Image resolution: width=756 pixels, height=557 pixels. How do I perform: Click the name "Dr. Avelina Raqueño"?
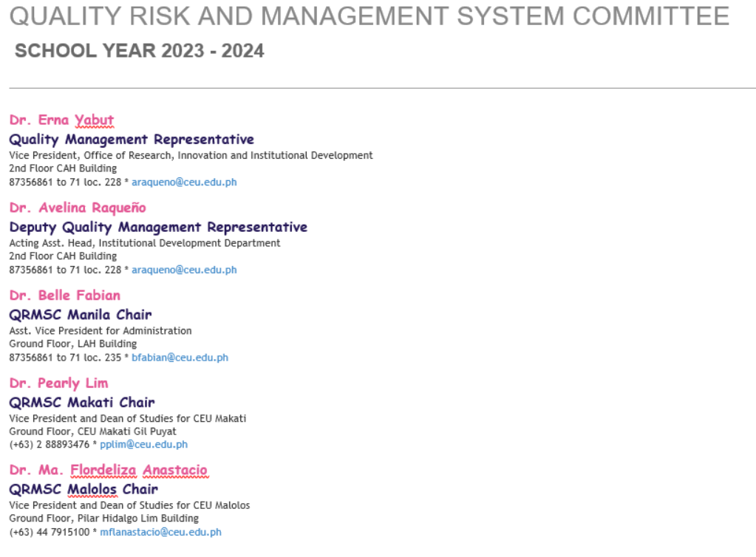click(x=78, y=208)
